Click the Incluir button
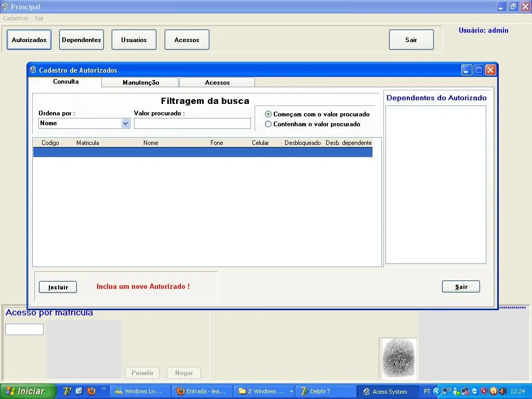Screen dimensions: 532x399 click(58, 287)
